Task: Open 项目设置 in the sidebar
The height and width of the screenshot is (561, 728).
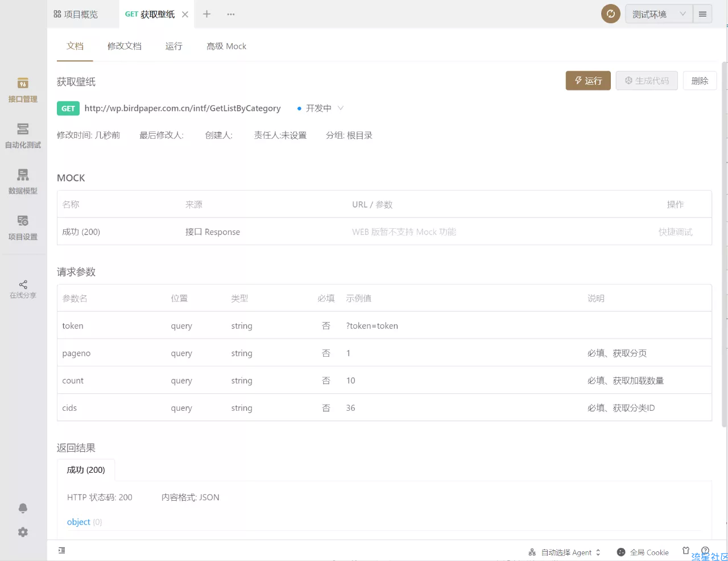Action: coord(23,228)
